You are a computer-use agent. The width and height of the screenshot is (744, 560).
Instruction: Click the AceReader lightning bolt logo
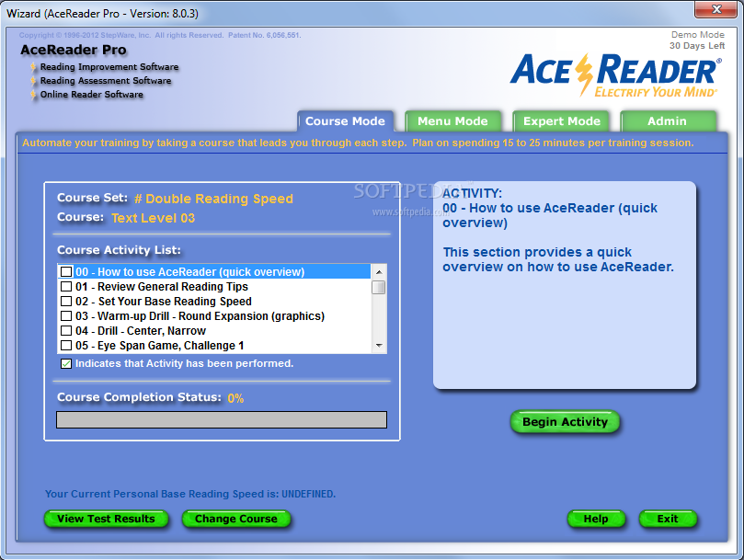pos(584,74)
